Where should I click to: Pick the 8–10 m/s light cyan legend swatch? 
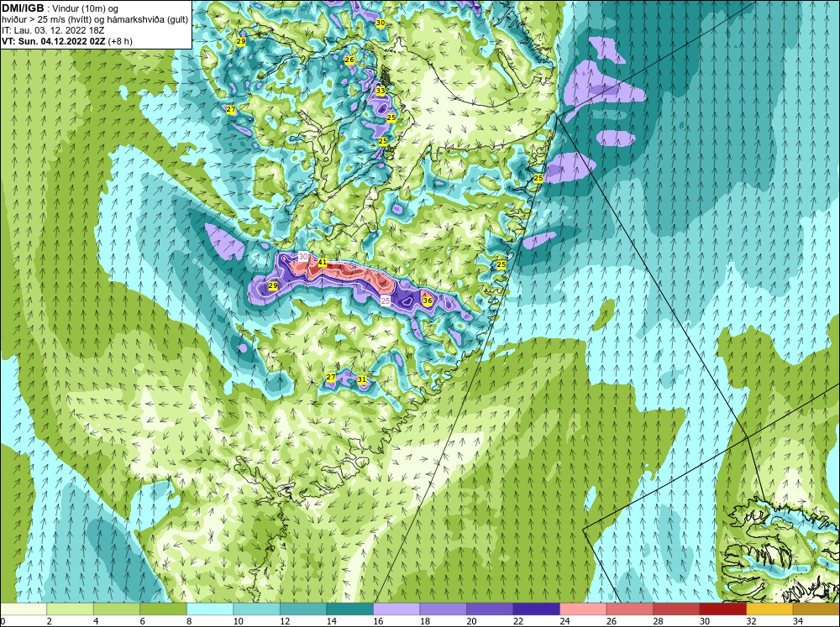[x=210, y=609]
